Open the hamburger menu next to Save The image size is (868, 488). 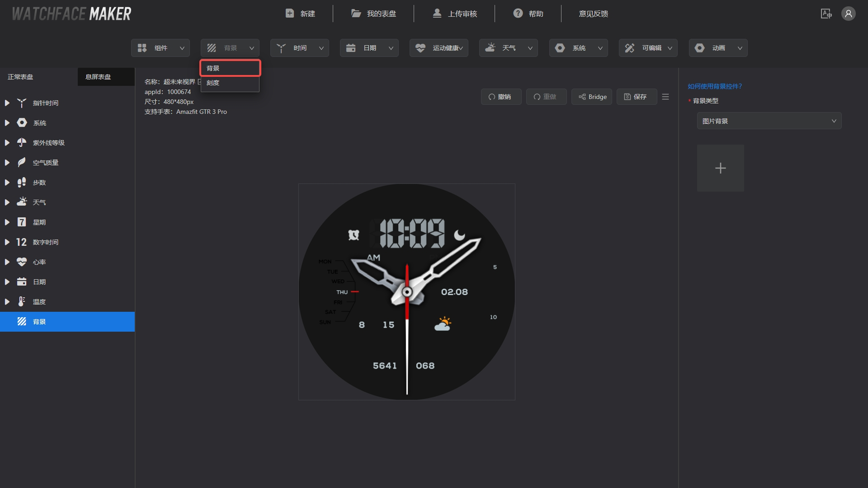(x=665, y=97)
